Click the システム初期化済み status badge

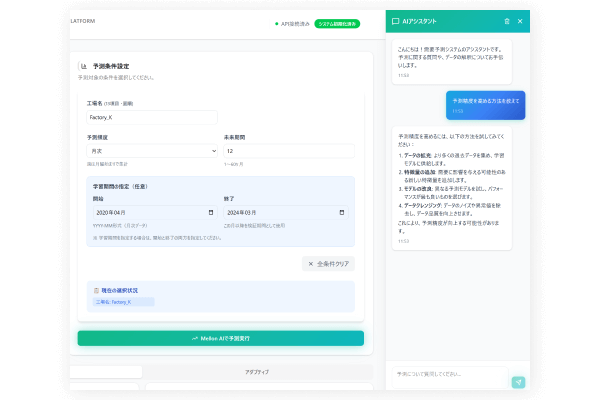337,23
